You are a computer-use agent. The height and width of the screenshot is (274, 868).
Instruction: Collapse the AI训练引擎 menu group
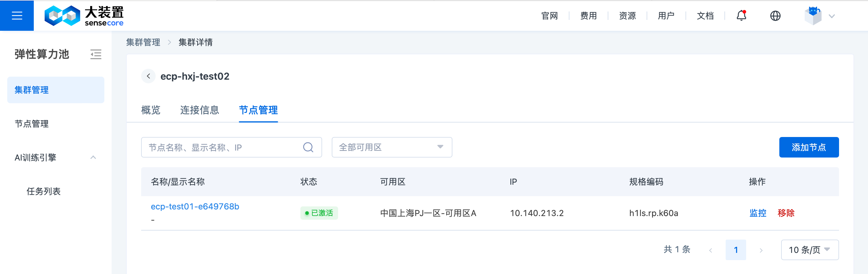[93, 158]
